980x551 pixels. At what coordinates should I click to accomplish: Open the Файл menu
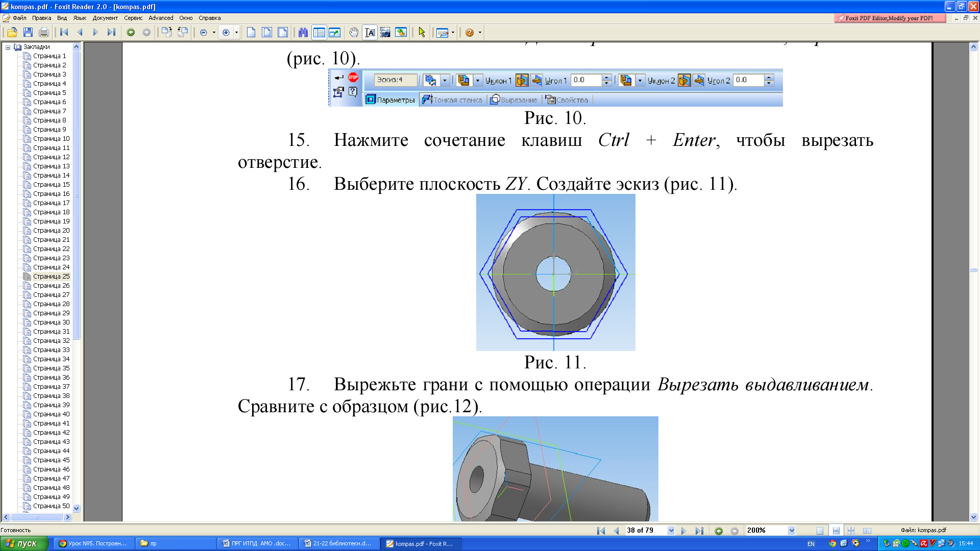coord(19,18)
